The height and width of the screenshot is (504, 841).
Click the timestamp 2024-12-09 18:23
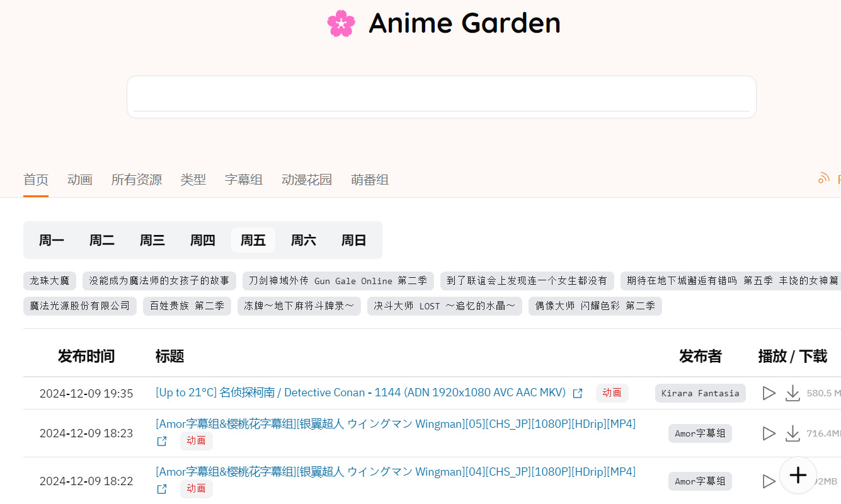86,433
